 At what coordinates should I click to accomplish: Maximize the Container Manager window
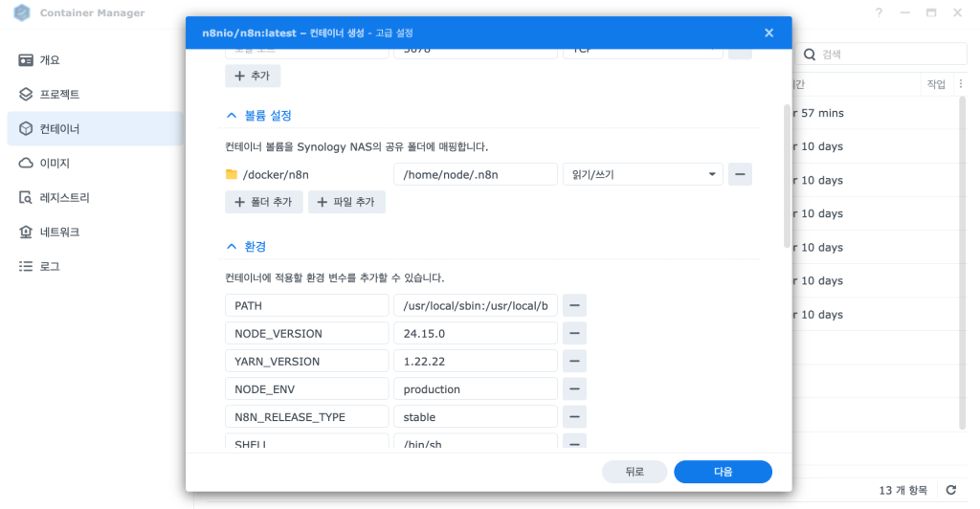(x=931, y=12)
